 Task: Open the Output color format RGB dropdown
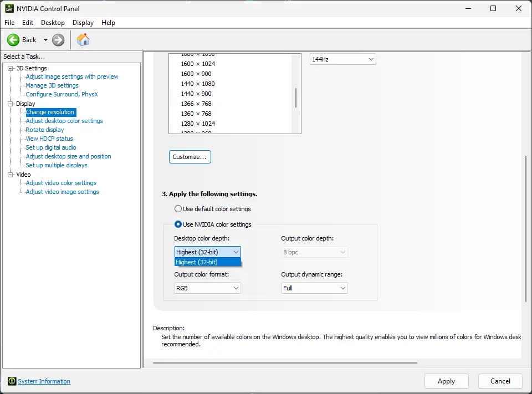click(x=208, y=288)
